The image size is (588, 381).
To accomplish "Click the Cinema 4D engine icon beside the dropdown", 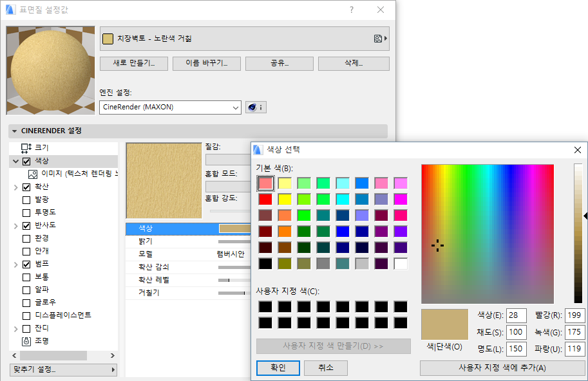I will (x=252, y=107).
